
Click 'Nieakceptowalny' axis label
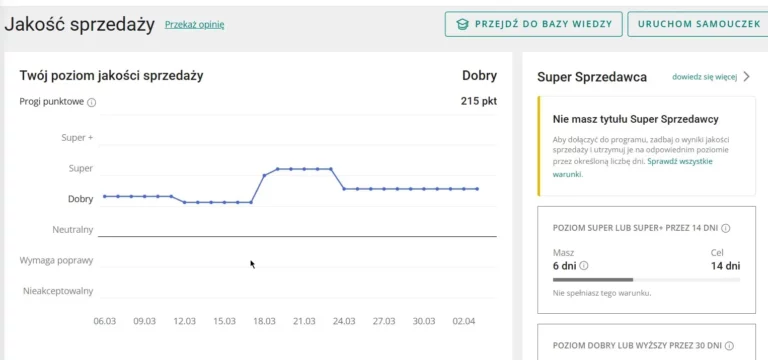click(58, 291)
